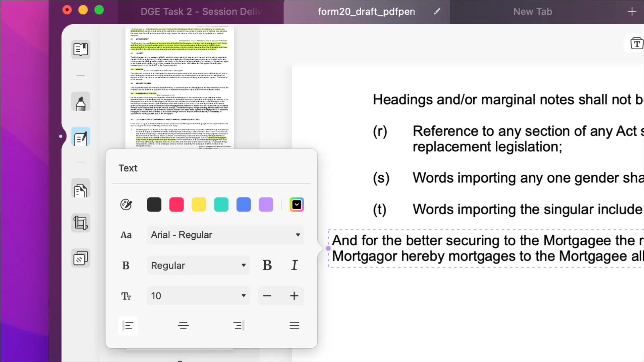Toggle bold text formatting
644x362 pixels.
(267, 265)
